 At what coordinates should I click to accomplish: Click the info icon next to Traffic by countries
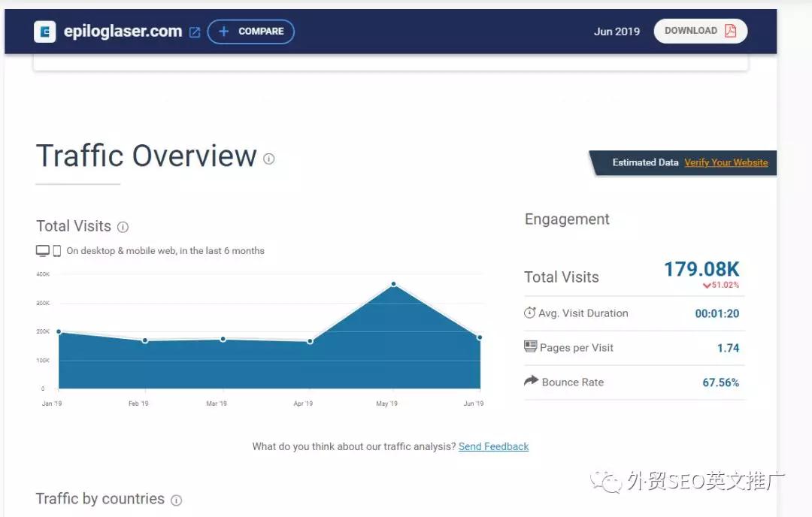(176, 500)
